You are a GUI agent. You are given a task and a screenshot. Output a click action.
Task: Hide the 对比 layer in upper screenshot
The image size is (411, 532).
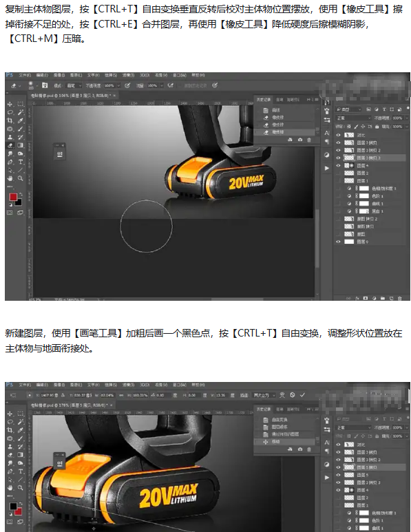(x=338, y=135)
